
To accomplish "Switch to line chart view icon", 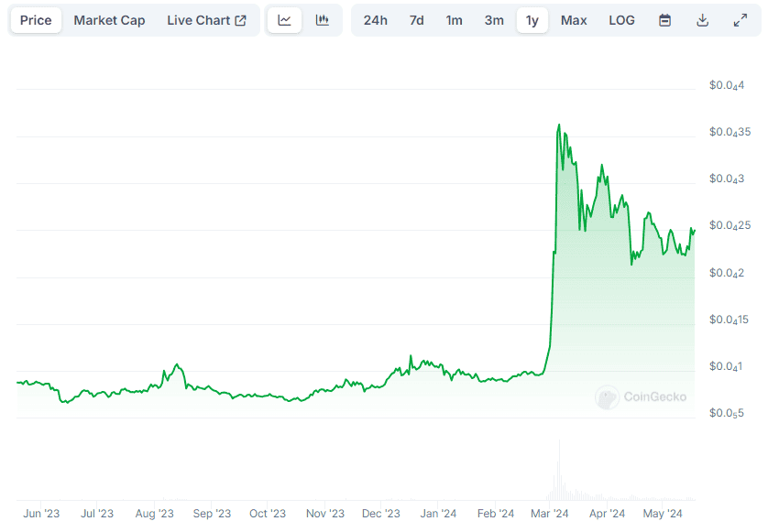I will [284, 20].
